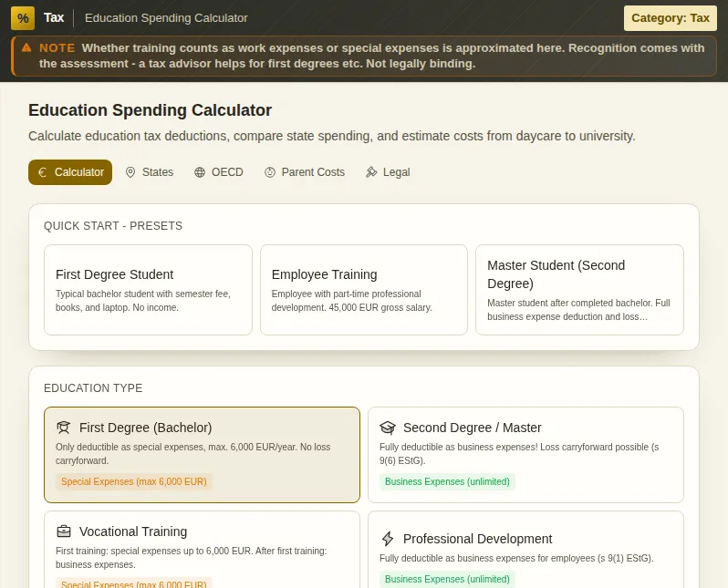This screenshot has height=588, width=728.
Task: Open the Legal tab
Action: (388, 172)
